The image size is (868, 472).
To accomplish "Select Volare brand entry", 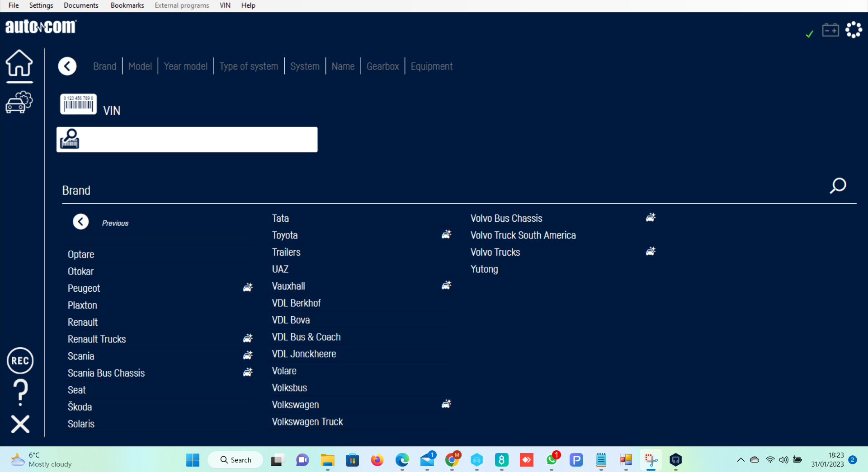I will [x=284, y=371].
